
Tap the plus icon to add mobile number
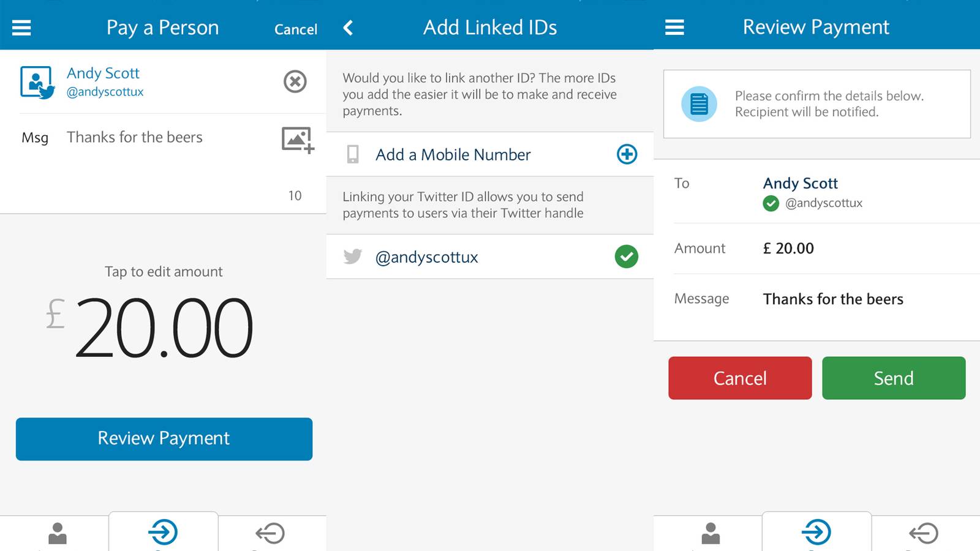[627, 154]
